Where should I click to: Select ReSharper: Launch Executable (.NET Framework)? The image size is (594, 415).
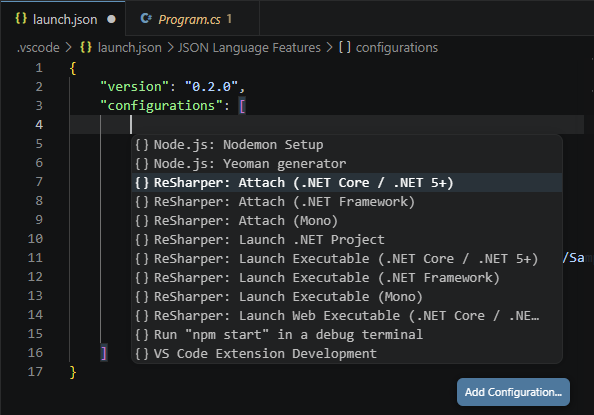point(347,277)
